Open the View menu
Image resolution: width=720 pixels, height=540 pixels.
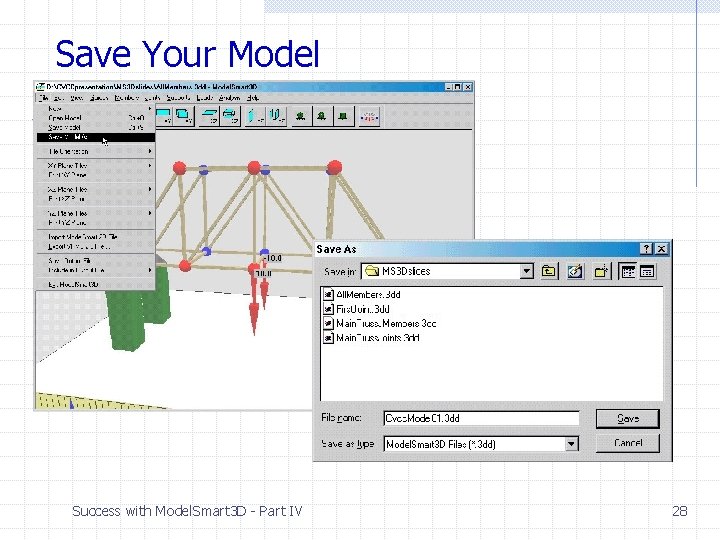(x=77, y=98)
